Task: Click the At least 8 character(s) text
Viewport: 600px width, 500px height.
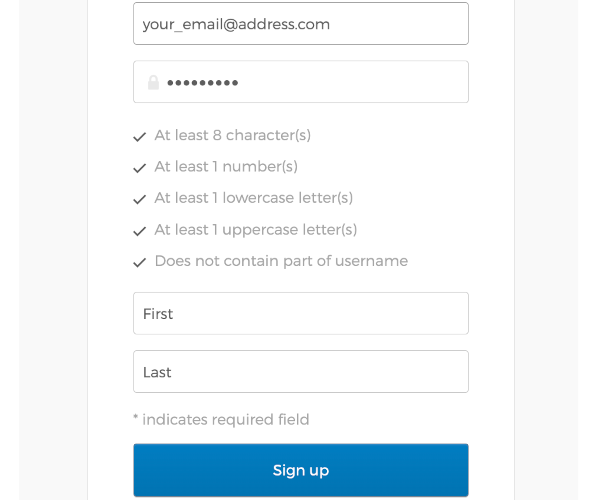Action: (x=233, y=135)
